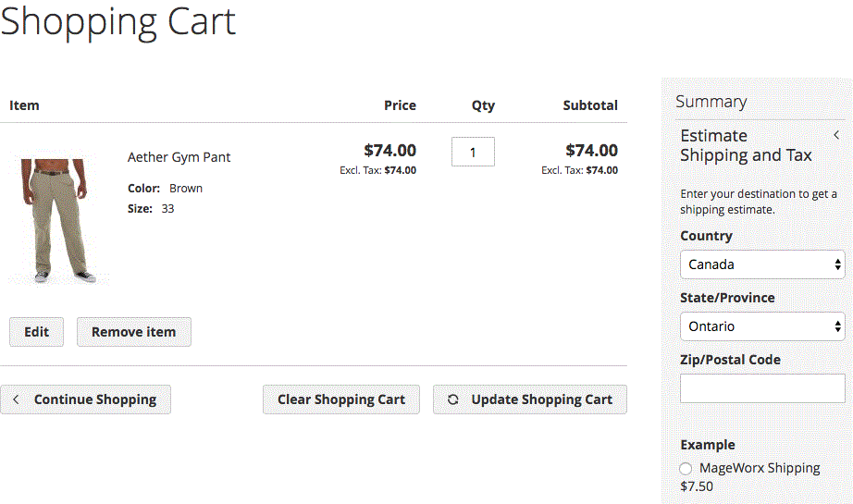This screenshot has width=853, height=504.
Task: Click the Estimate Shipping and Tax heading
Action: point(746,145)
